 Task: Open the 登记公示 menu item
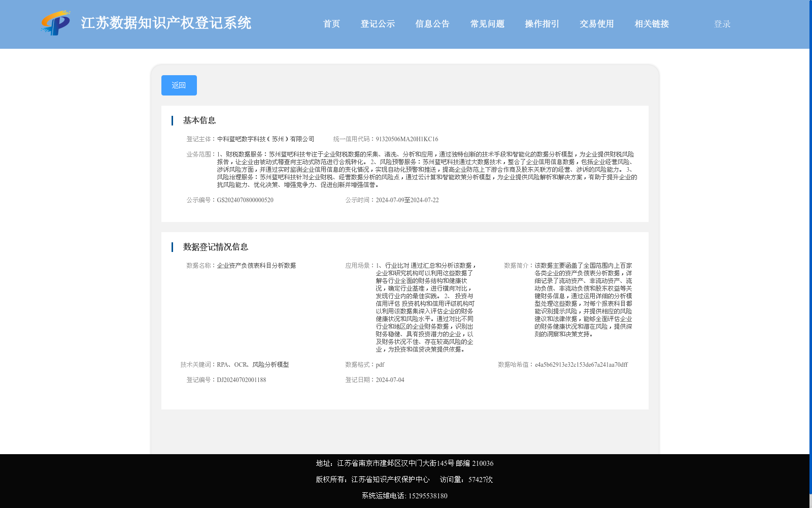point(378,24)
